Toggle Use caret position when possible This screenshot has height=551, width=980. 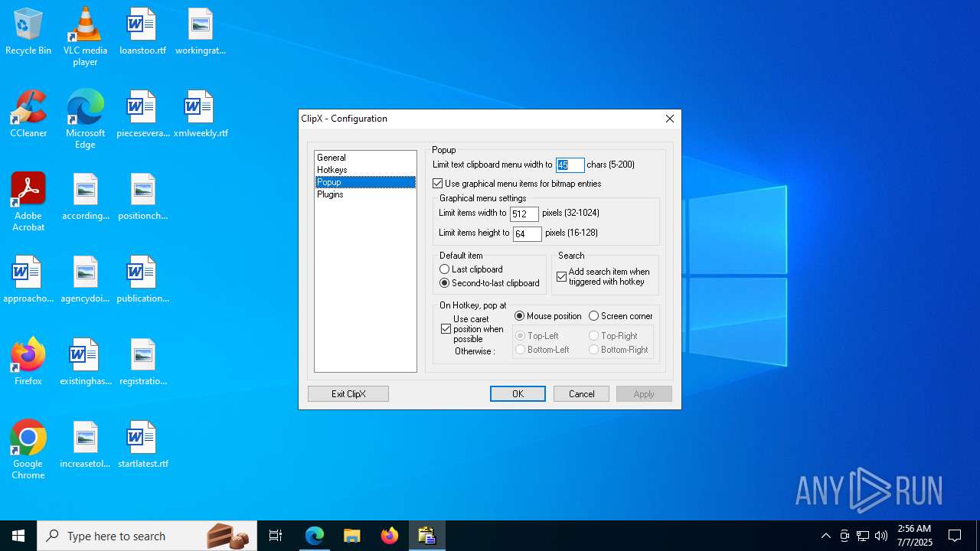pos(472,329)
